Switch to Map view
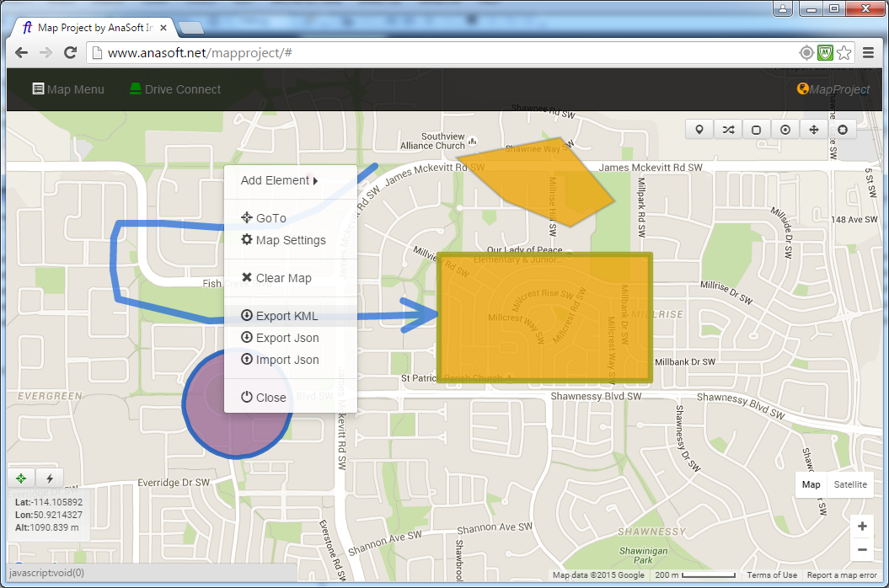The width and height of the screenshot is (889, 588). click(811, 484)
